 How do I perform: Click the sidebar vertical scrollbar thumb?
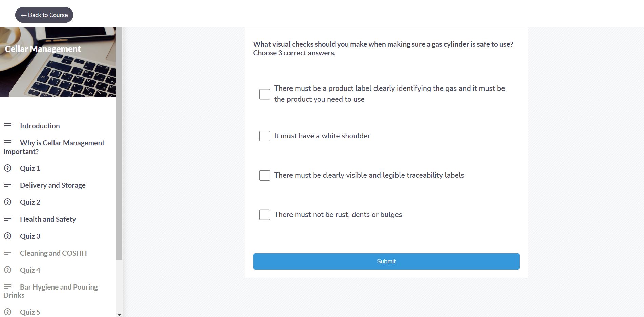point(119,143)
